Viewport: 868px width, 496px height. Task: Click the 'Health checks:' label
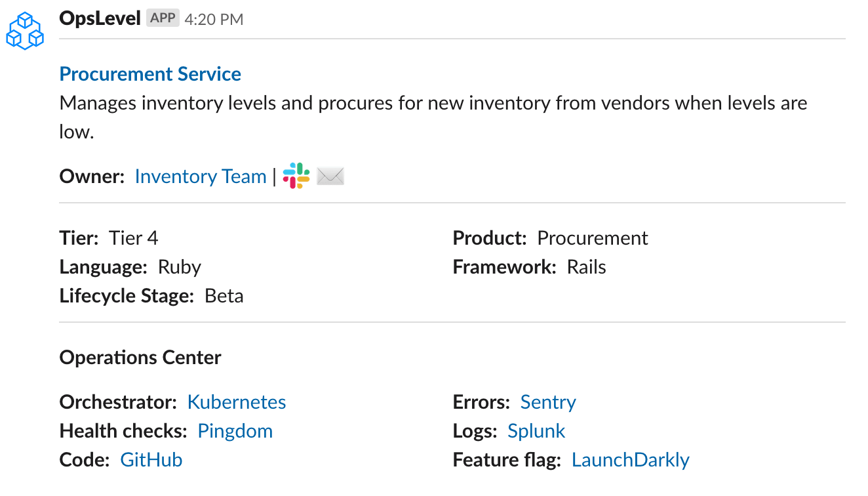coord(123,430)
